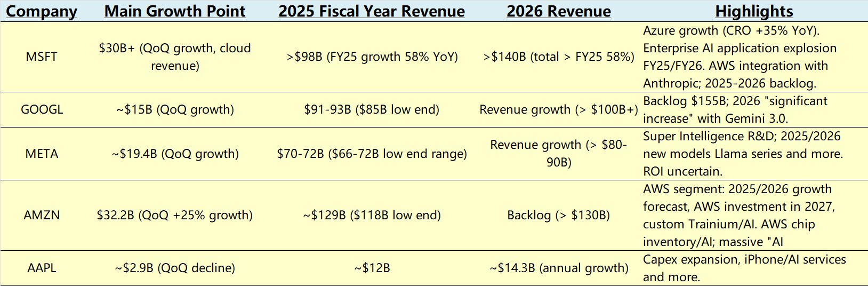Select cell '~$129B ($118B low end)'
The image size is (868, 286).
[372, 215]
